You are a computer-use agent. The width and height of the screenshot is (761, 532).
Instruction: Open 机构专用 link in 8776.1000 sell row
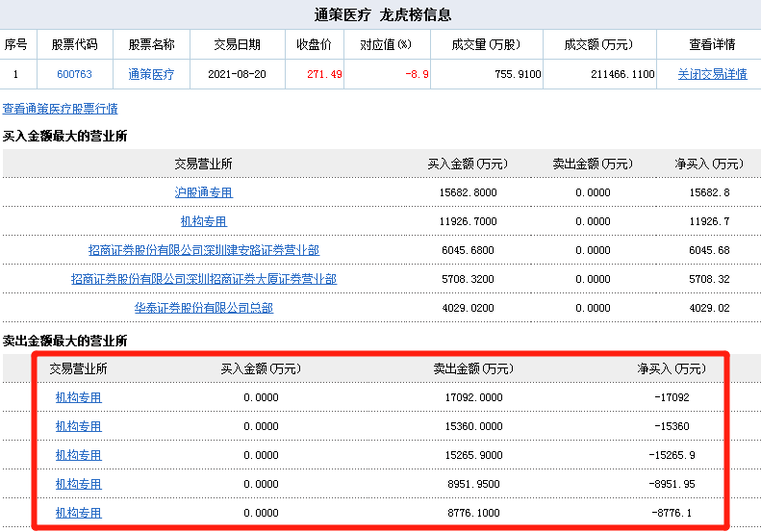[79, 513]
